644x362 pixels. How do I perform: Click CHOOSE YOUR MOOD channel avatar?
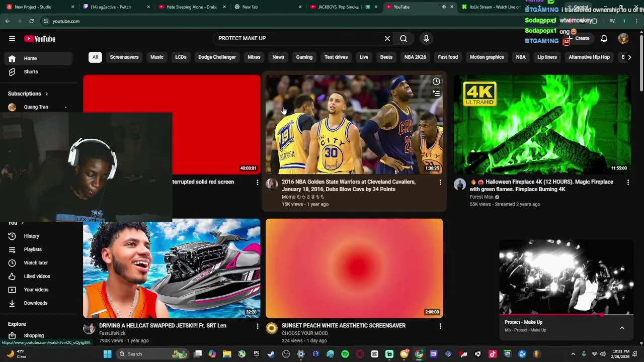tap(272, 328)
